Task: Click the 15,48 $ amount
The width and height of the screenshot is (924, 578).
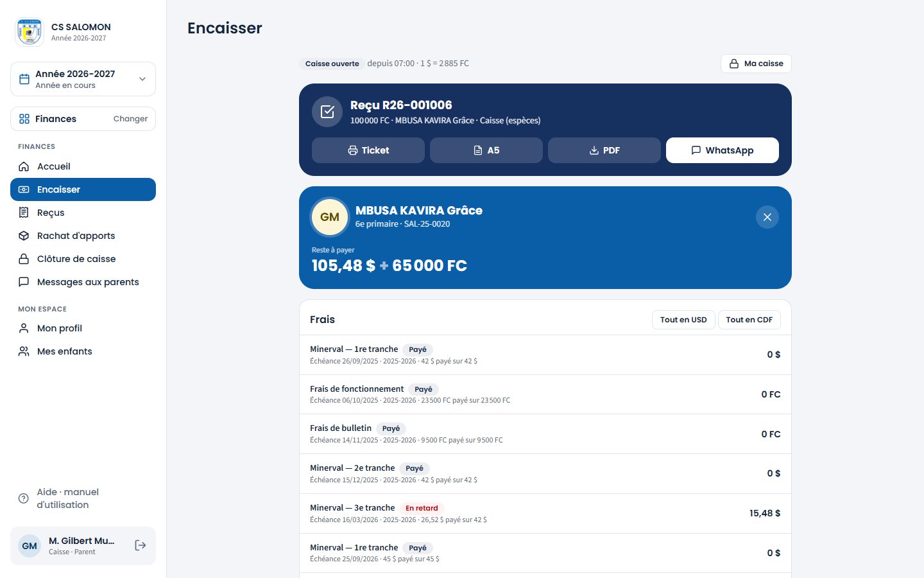Action: pos(765,513)
